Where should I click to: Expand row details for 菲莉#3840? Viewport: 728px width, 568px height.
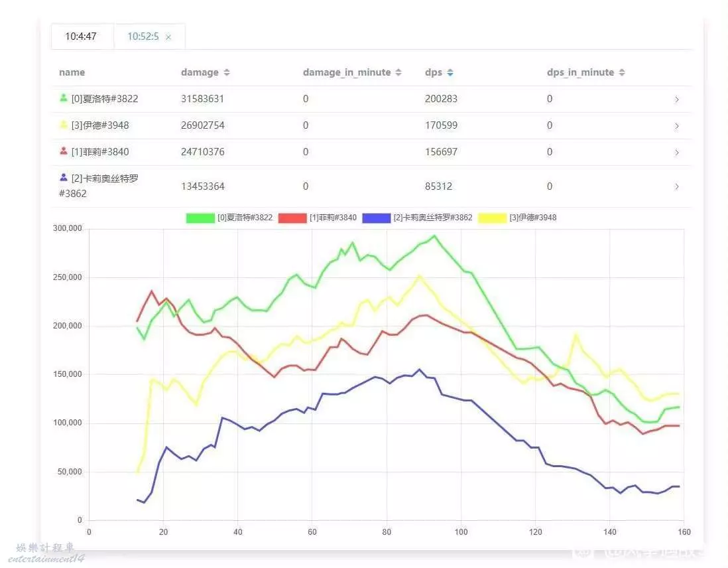[676, 153]
